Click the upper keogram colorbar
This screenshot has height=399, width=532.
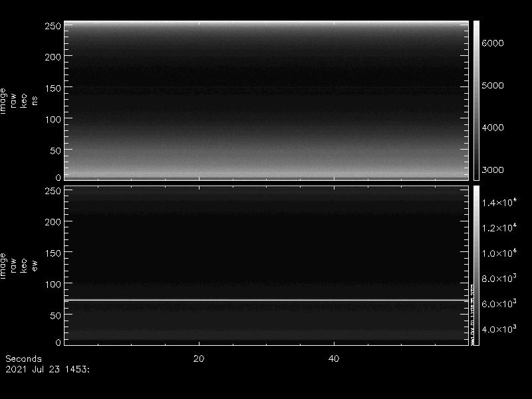coord(476,100)
